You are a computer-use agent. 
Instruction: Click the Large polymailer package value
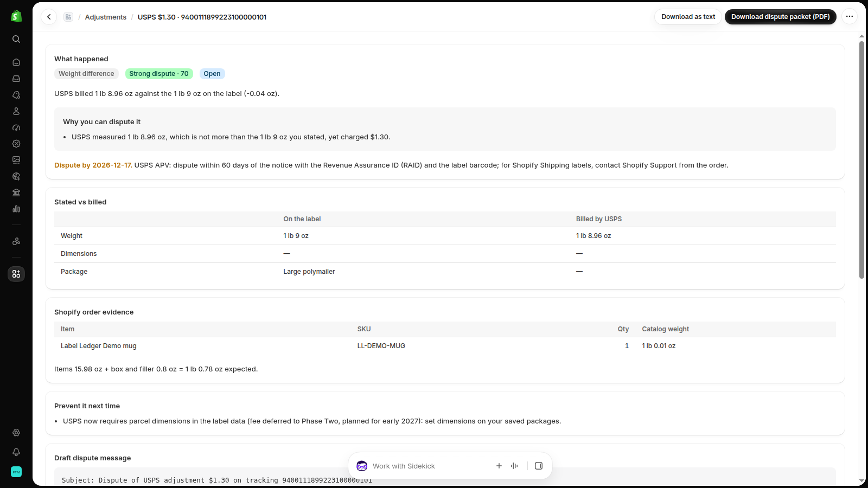tap(309, 272)
